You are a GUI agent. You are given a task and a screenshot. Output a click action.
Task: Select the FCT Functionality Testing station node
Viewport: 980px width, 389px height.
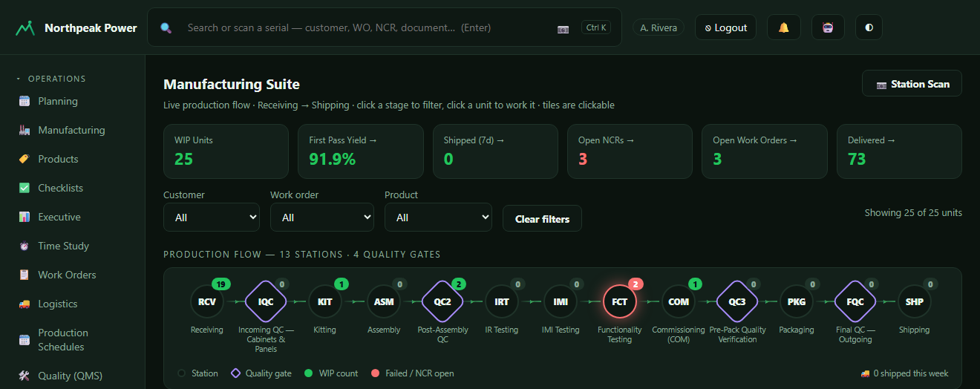pos(620,302)
